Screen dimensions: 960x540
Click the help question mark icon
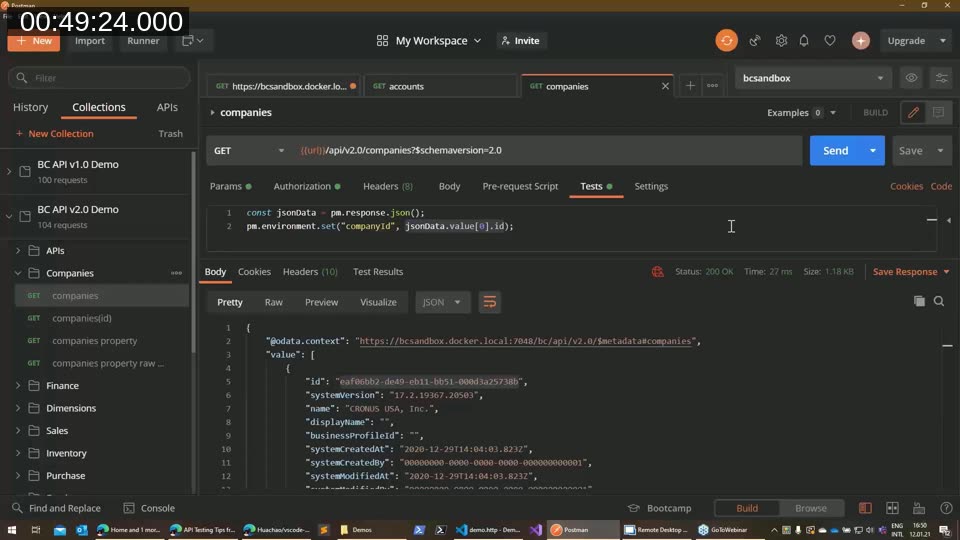tap(946, 508)
